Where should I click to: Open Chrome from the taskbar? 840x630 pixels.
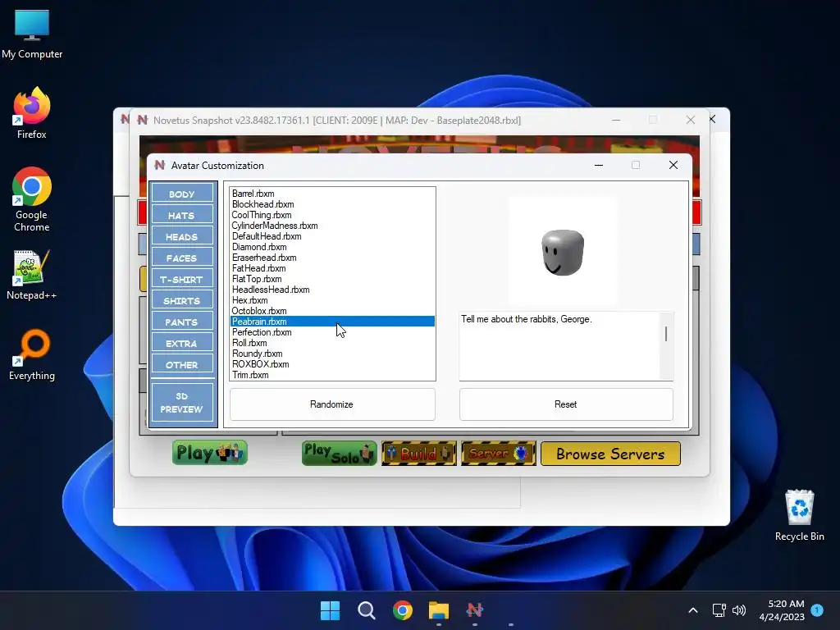(403, 610)
